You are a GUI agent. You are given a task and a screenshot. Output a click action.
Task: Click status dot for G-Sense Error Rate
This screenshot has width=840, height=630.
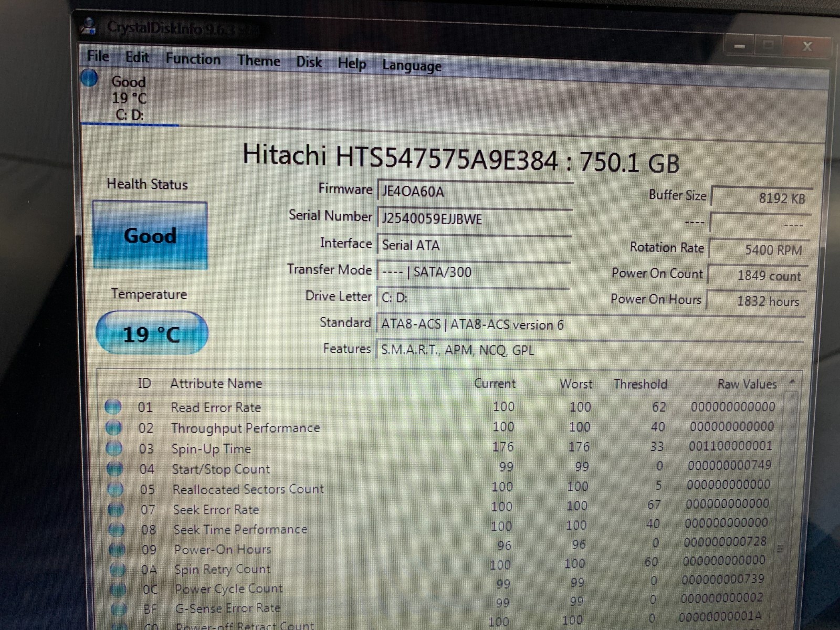coord(119,609)
